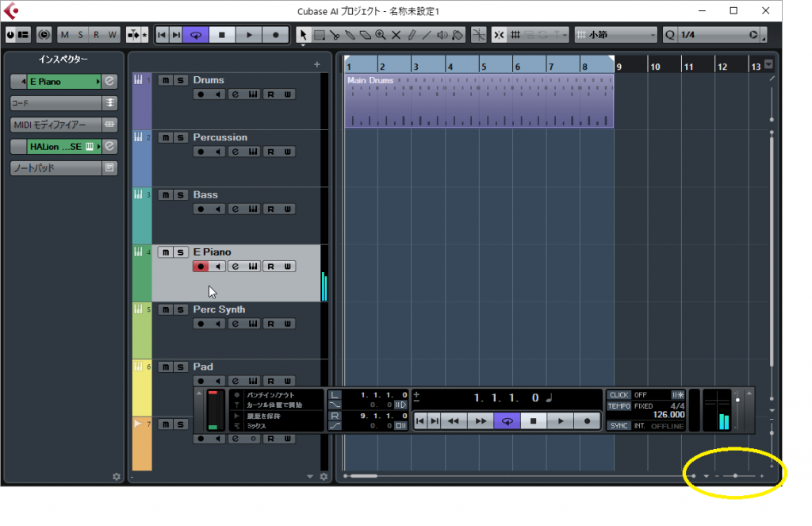
Task: Open the window layout setup icon
Action: (x=23, y=35)
